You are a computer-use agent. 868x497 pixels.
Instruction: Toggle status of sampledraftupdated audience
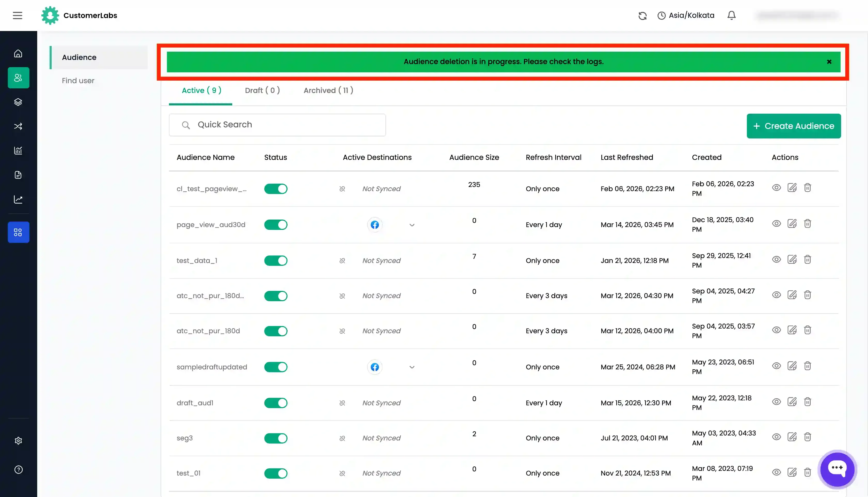[x=276, y=367]
